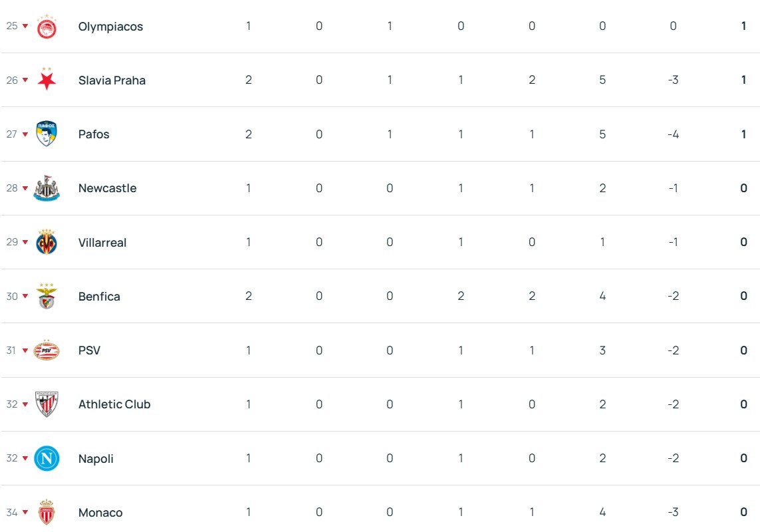Click the Monaco club crest
Screen dimensions: 760x532
(x=47, y=513)
